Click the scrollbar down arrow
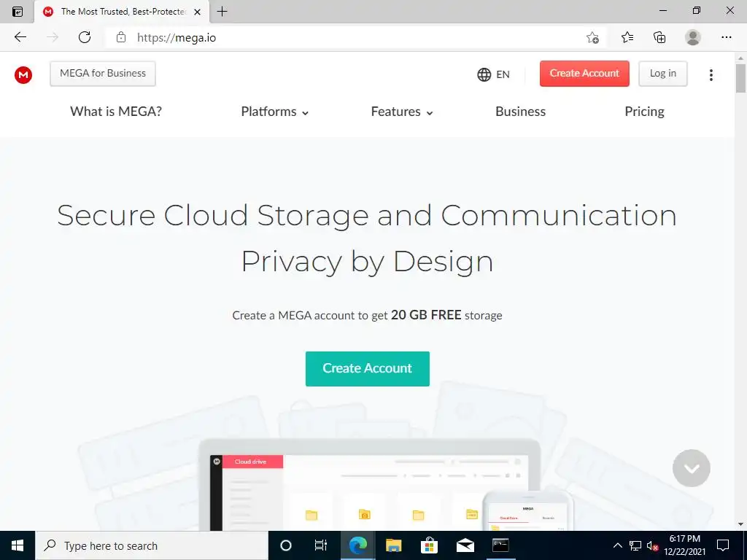Viewport: 747px width, 560px height. click(x=740, y=524)
